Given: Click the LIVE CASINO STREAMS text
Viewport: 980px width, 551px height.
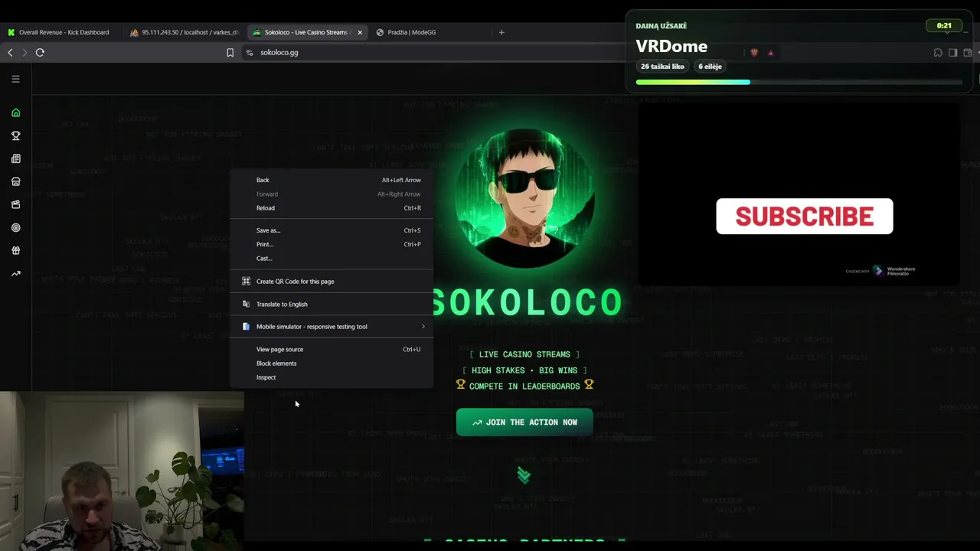Looking at the screenshot, I should click(x=524, y=354).
